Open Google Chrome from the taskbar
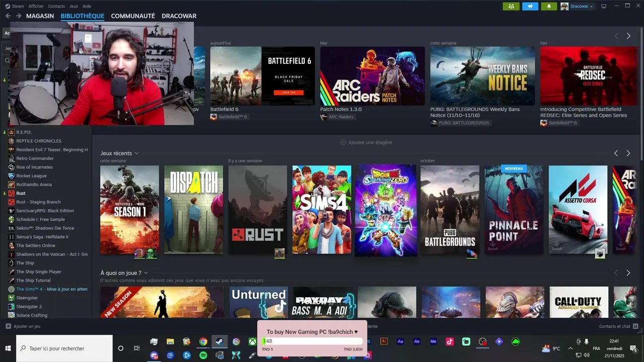The width and height of the screenshot is (644, 362). click(203, 341)
